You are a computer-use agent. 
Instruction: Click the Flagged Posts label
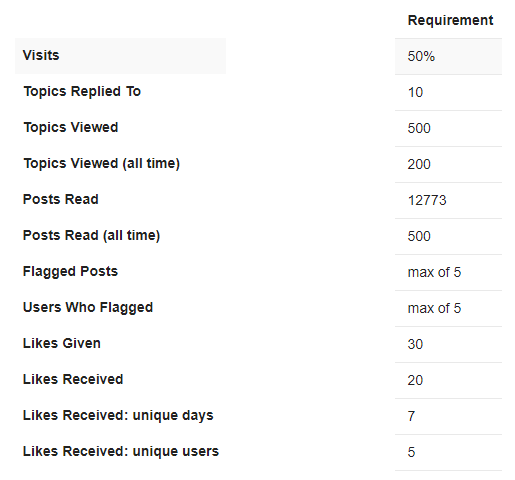click(x=70, y=271)
